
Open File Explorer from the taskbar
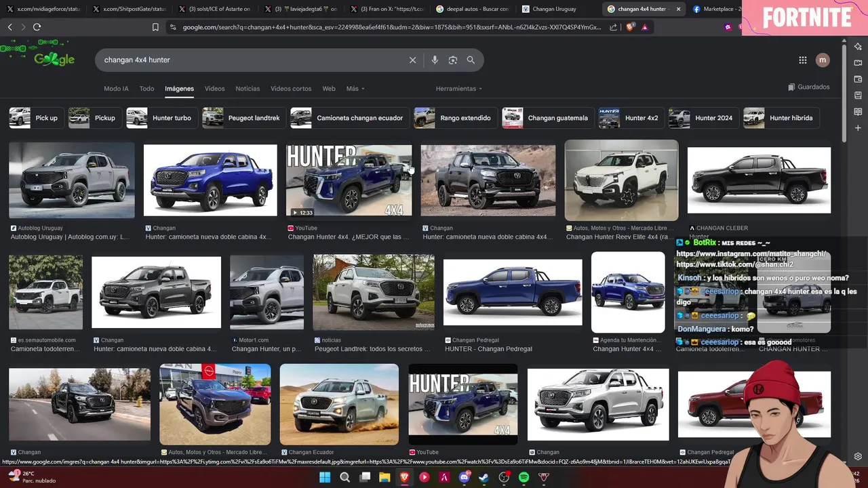pos(384,477)
